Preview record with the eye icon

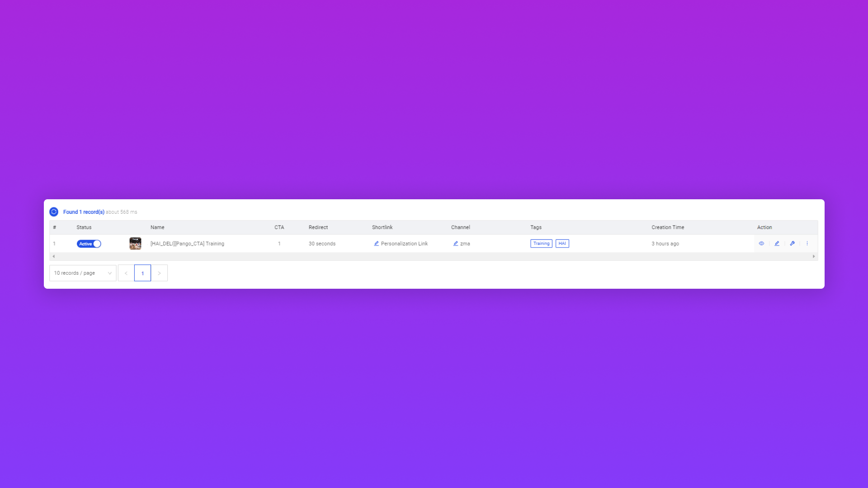point(761,244)
